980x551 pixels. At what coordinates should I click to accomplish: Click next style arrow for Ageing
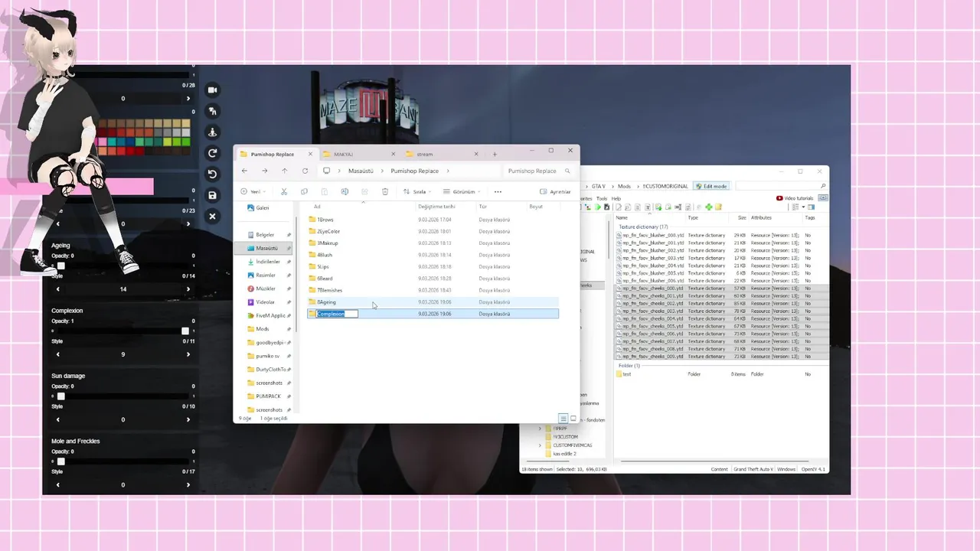click(188, 290)
